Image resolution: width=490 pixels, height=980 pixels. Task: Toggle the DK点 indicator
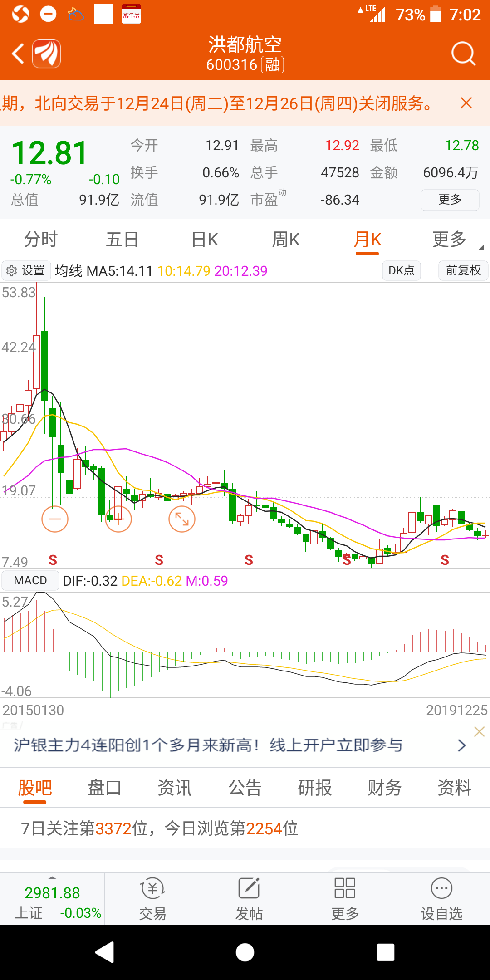402,270
